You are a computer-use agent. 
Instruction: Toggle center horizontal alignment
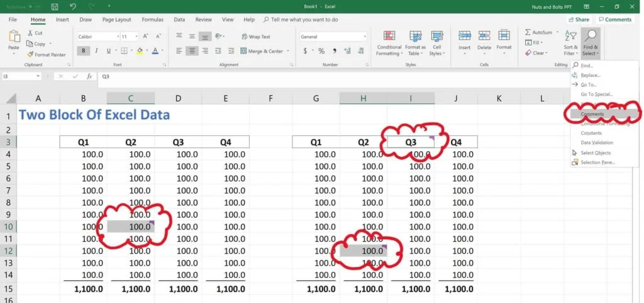192,51
